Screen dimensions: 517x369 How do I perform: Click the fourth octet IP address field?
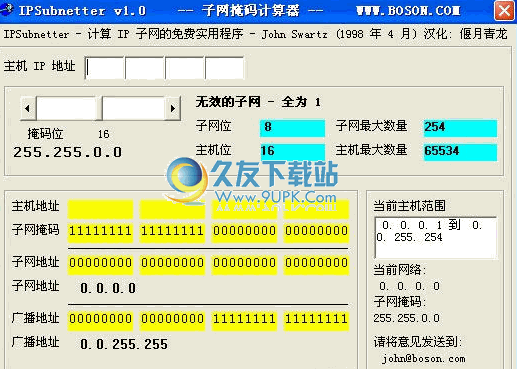click(225, 68)
